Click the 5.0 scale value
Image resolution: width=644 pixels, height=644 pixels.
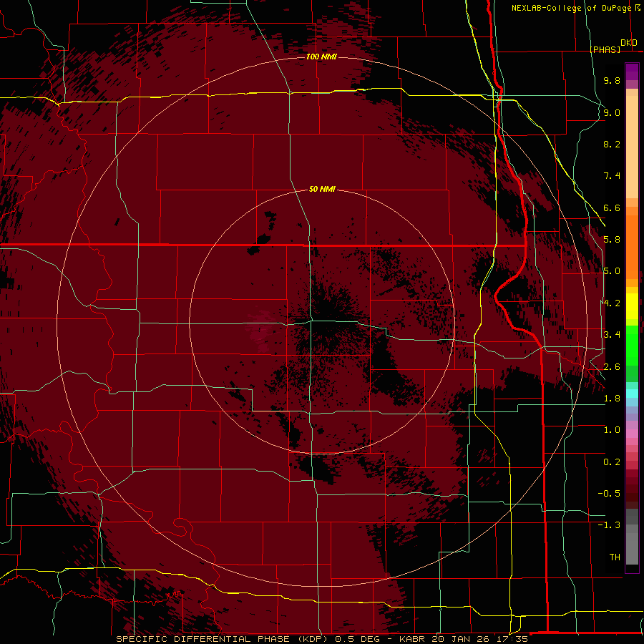[612, 271]
